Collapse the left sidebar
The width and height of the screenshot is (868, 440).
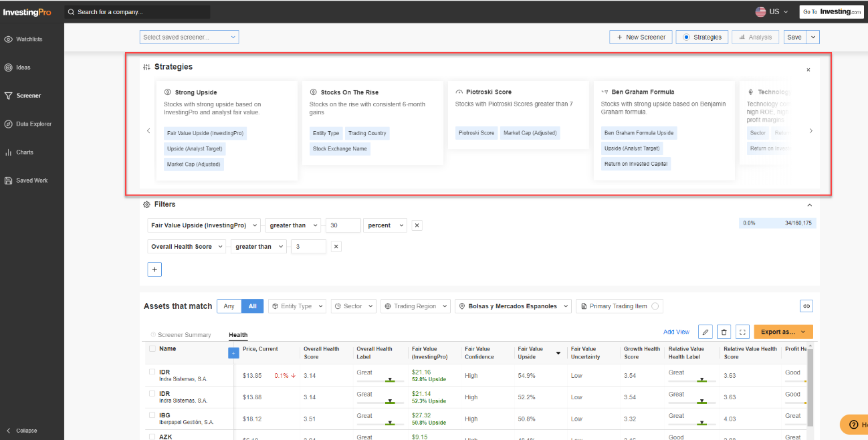tap(21, 431)
